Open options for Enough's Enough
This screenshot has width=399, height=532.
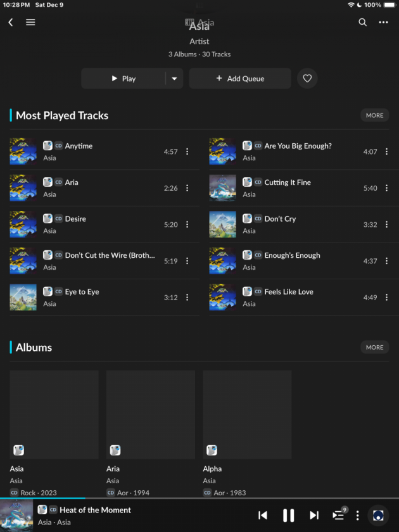386,261
